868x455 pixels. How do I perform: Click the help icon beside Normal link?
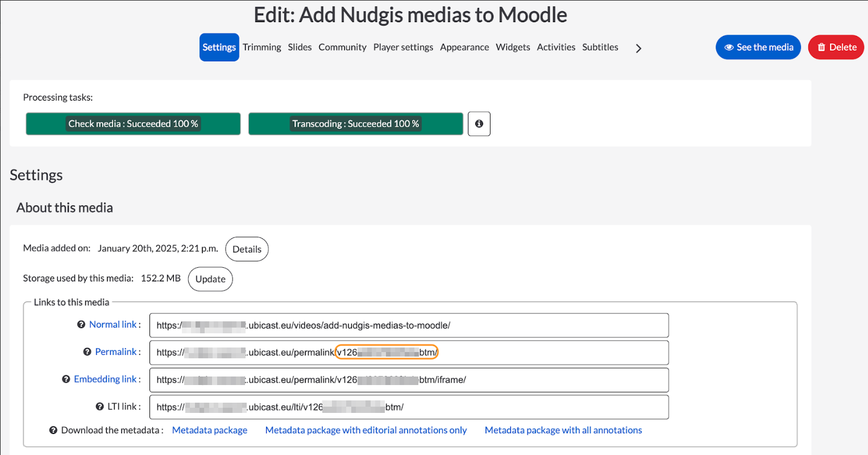pyautogui.click(x=81, y=325)
